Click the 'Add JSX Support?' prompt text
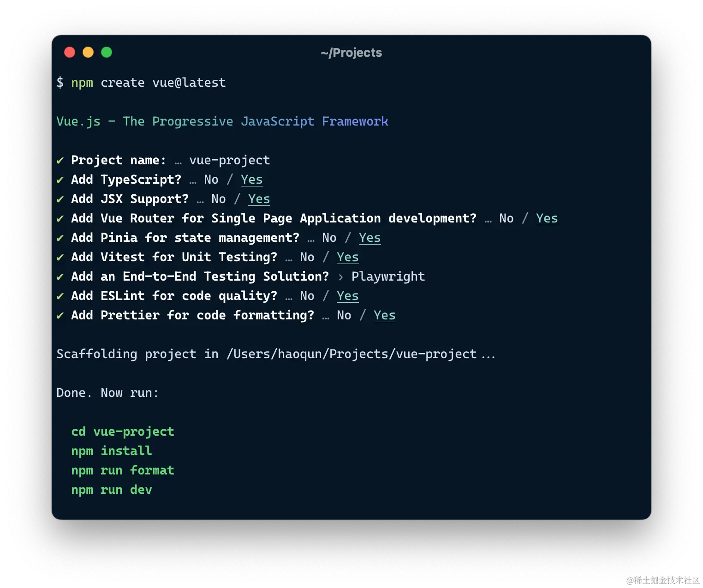 pos(130,199)
